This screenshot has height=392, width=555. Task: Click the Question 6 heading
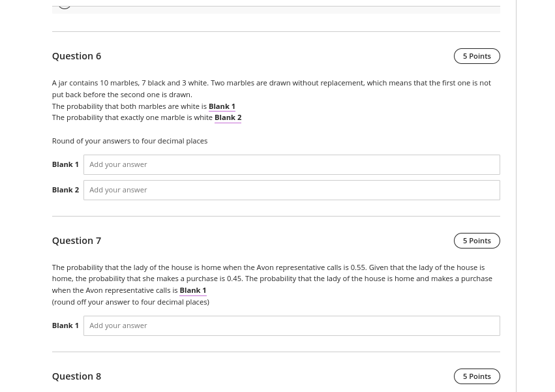click(76, 56)
